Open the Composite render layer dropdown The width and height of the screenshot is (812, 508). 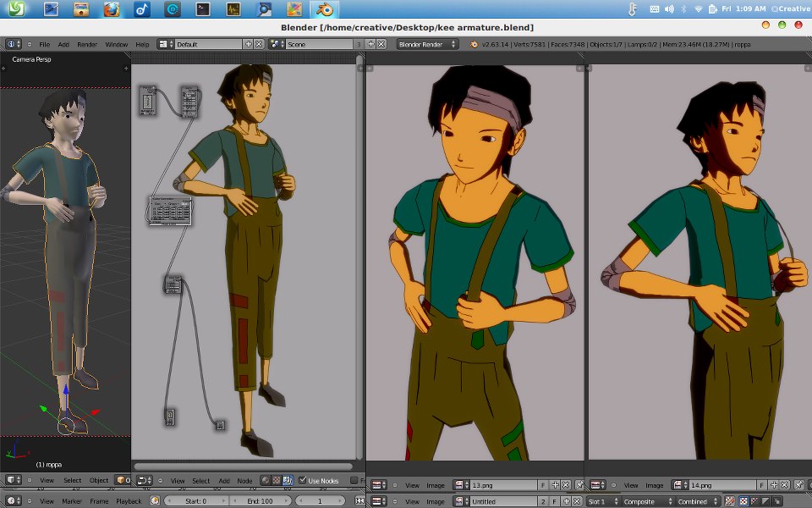coord(647,501)
